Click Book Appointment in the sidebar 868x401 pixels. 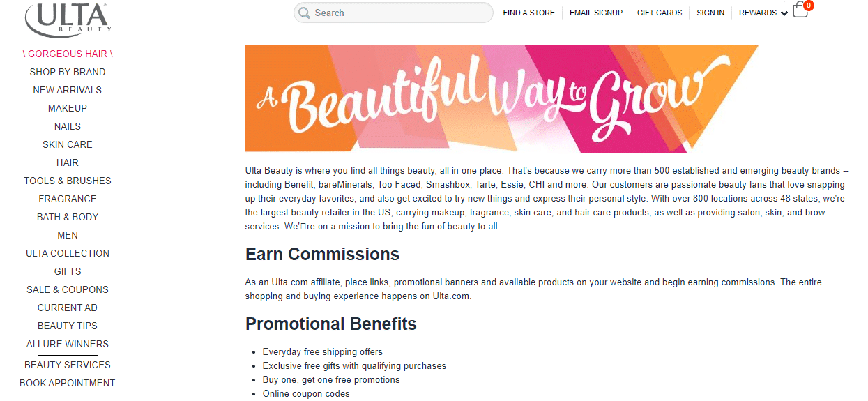[x=68, y=383]
